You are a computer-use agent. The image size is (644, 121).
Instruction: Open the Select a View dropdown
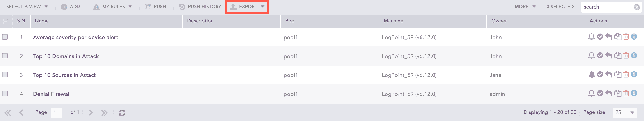pos(27,7)
